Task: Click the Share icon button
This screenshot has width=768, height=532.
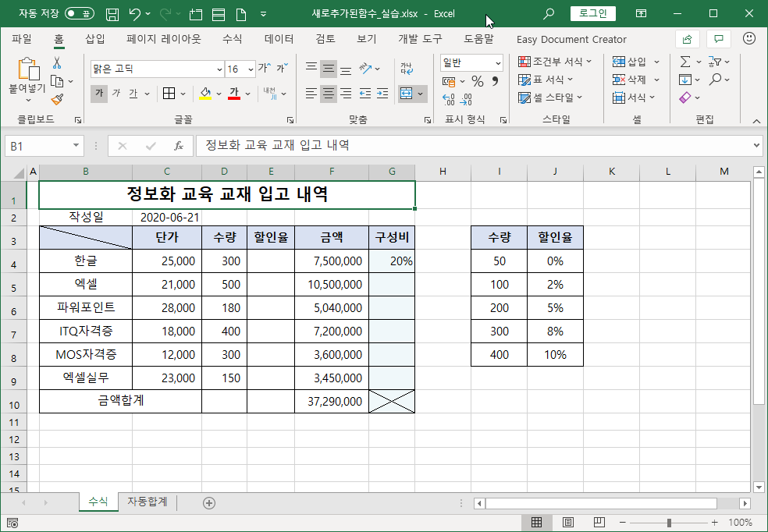Action: [687, 39]
